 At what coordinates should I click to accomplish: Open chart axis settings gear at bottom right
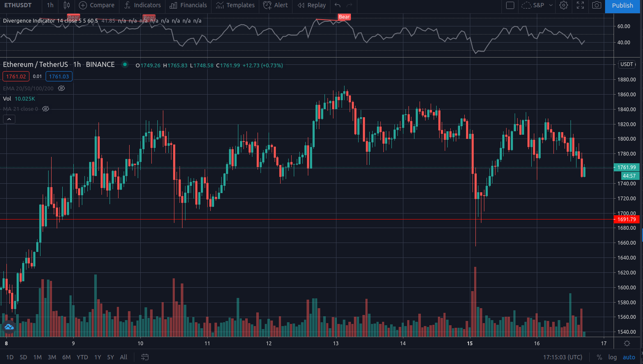coord(627,343)
